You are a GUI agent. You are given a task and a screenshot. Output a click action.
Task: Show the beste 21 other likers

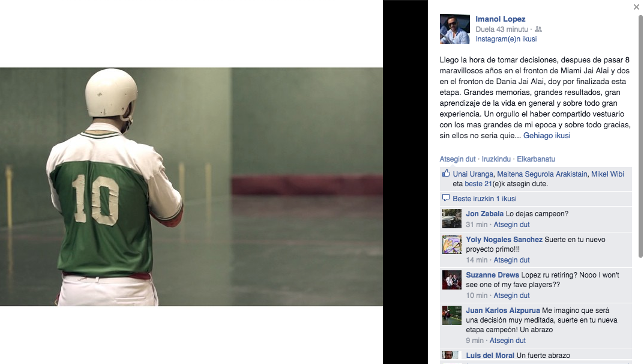(x=478, y=184)
